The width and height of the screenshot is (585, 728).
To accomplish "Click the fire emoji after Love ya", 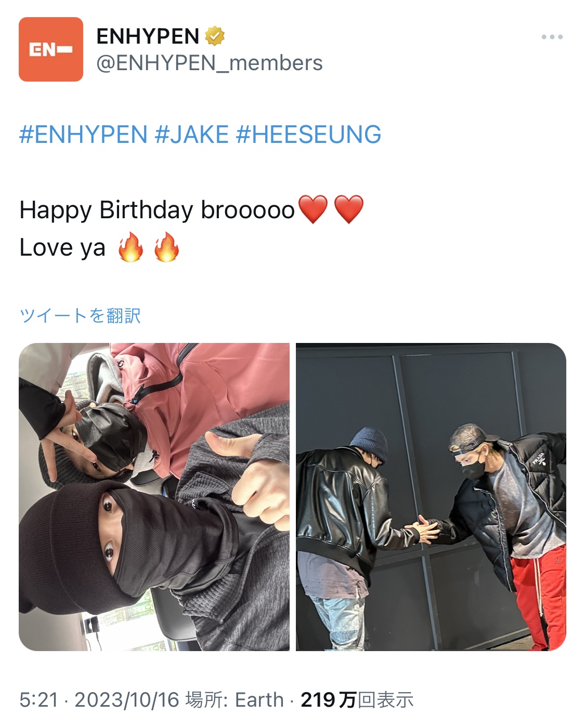I will [x=131, y=247].
